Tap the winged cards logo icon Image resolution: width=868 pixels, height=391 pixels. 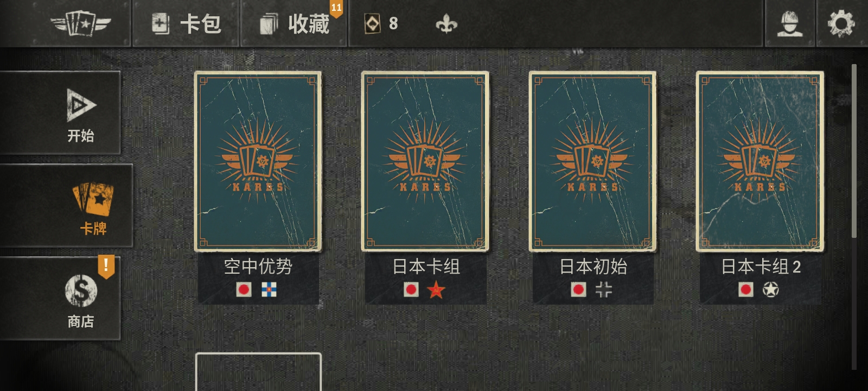coord(80,24)
